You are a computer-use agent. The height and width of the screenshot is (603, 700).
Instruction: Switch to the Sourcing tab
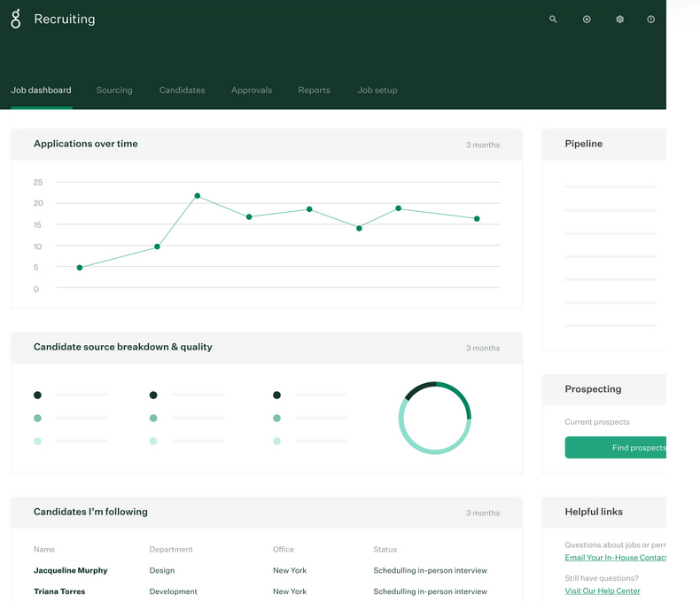pos(114,90)
